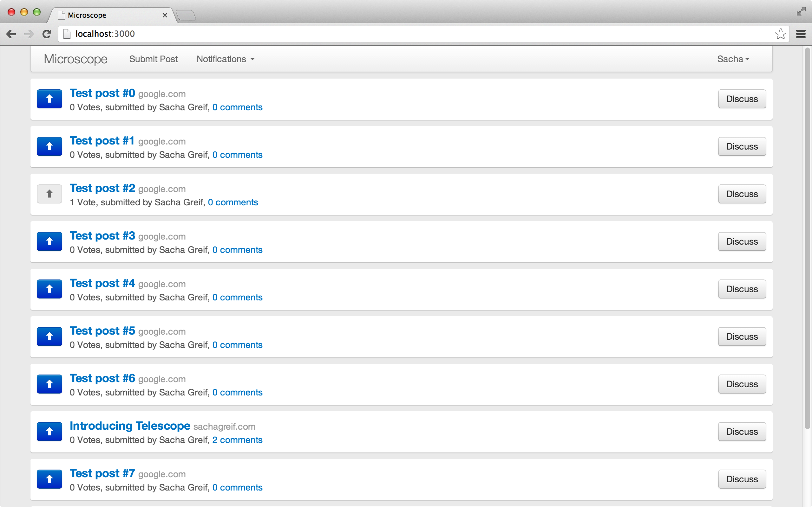
Task: Open a new browser tab
Action: pos(186,15)
